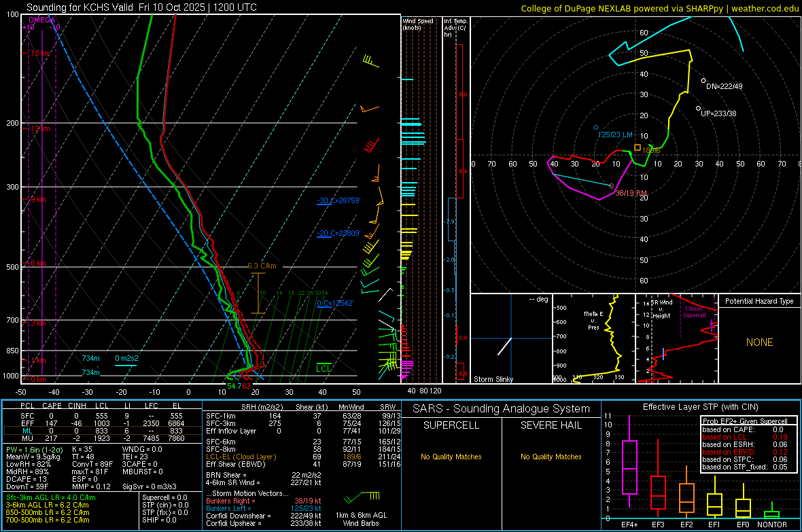This screenshot has height=532, width=802.
Task: Click the magenta EF4+ box plot
Action: (x=629, y=467)
